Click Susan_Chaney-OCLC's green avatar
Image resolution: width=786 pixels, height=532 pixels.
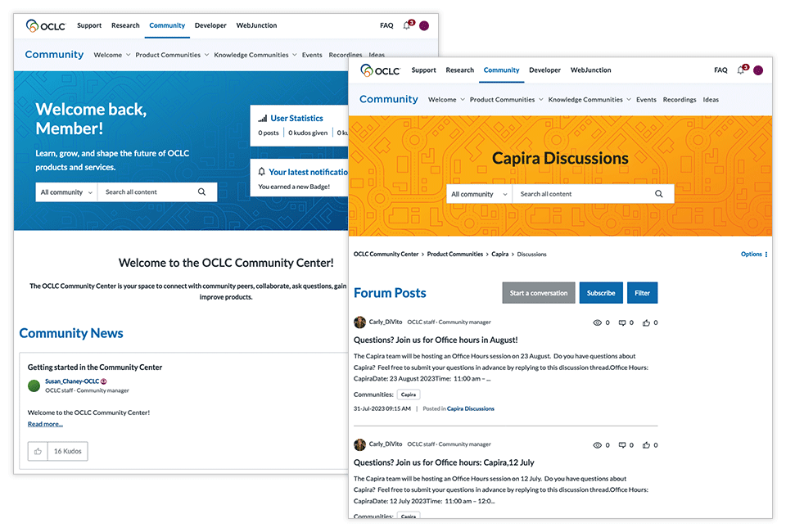[x=34, y=385]
